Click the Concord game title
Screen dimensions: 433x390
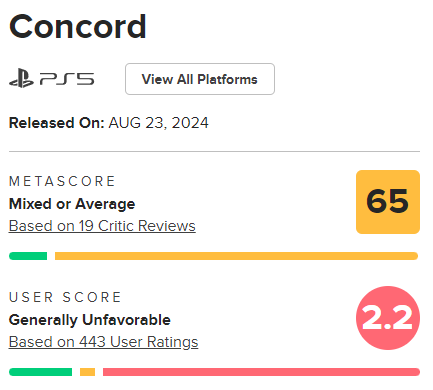pos(78,27)
